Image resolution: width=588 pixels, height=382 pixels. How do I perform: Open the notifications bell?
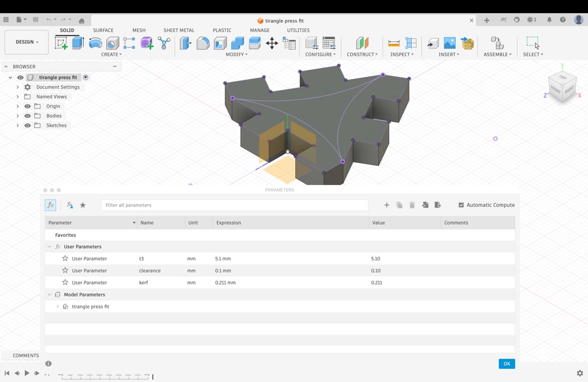coord(549,20)
